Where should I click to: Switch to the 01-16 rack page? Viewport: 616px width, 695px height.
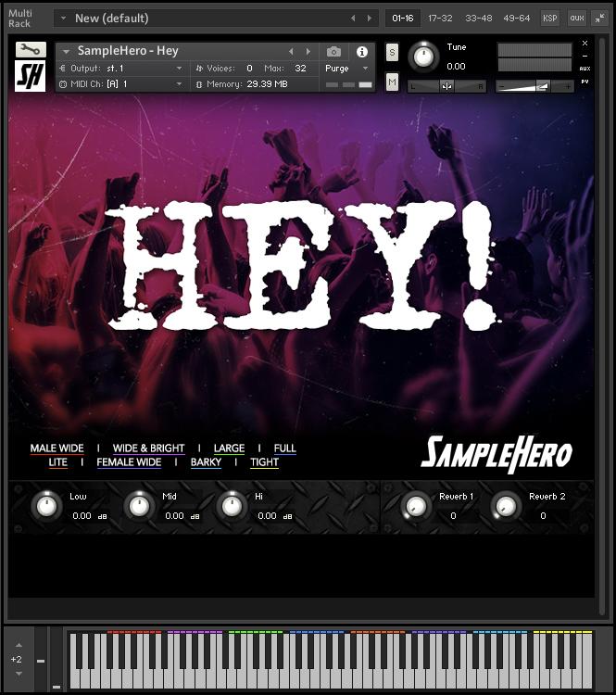click(x=403, y=19)
